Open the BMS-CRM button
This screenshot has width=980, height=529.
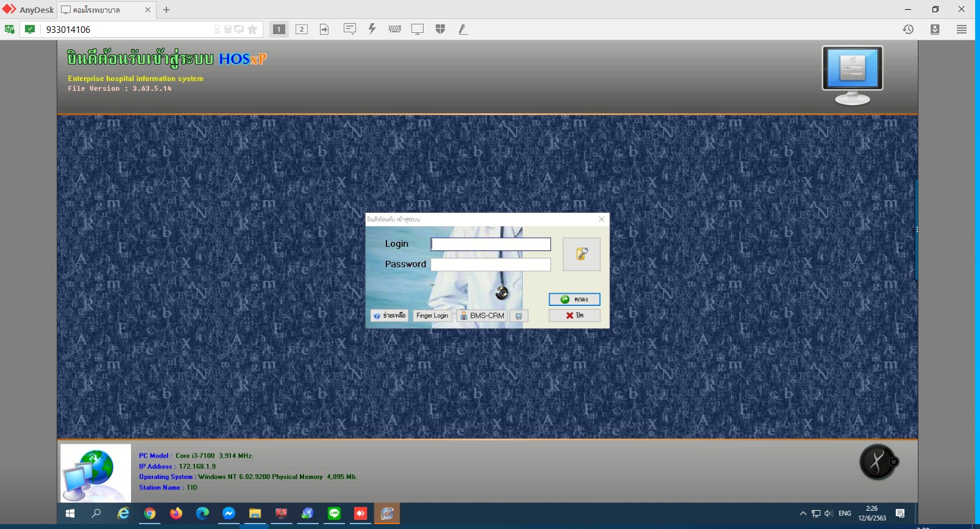tap(482, 316)
